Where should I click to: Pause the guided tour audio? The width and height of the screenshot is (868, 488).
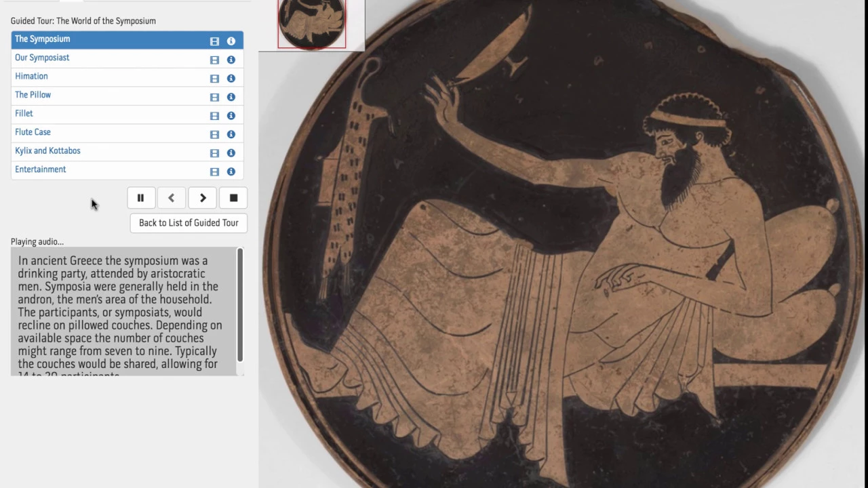[140, 198]
